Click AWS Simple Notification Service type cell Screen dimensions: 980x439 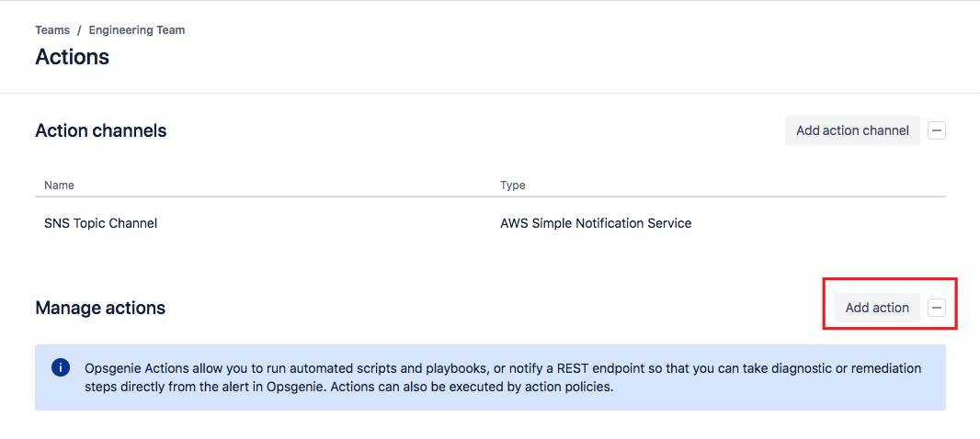click(x=596, y=223)
